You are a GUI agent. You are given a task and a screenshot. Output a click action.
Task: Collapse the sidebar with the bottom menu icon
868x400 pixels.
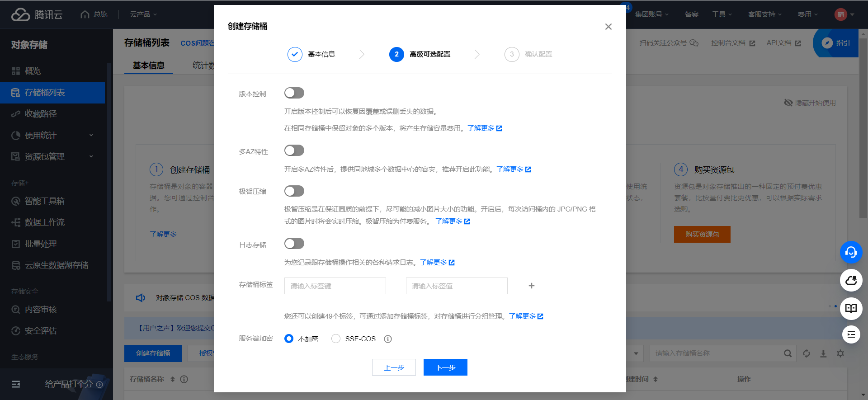point(16,384)
